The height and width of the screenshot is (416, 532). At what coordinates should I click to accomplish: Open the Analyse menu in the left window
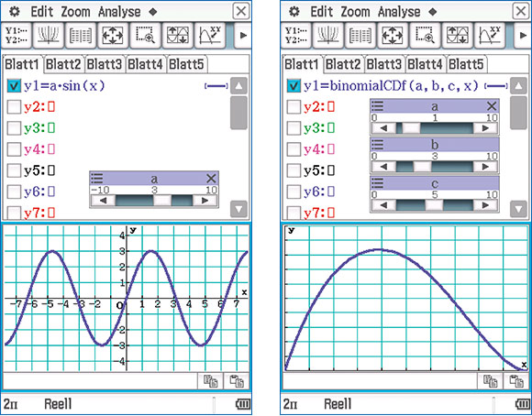coord(119,12)
